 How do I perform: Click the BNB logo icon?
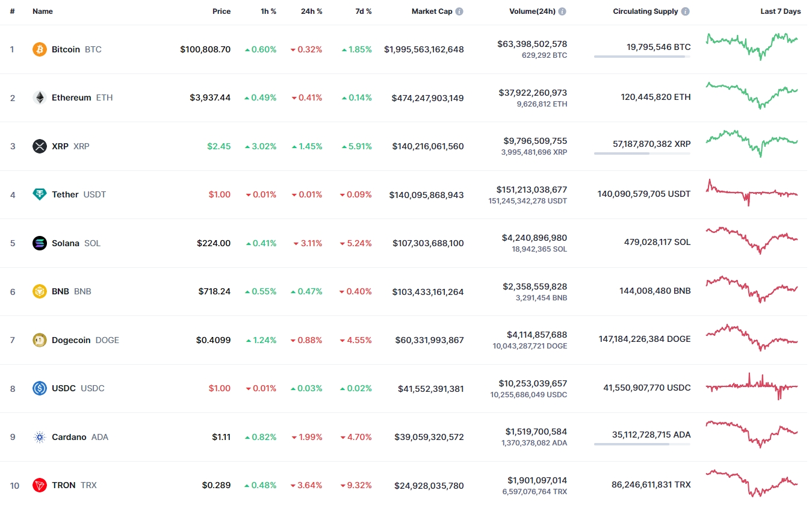tap(39, 291)
